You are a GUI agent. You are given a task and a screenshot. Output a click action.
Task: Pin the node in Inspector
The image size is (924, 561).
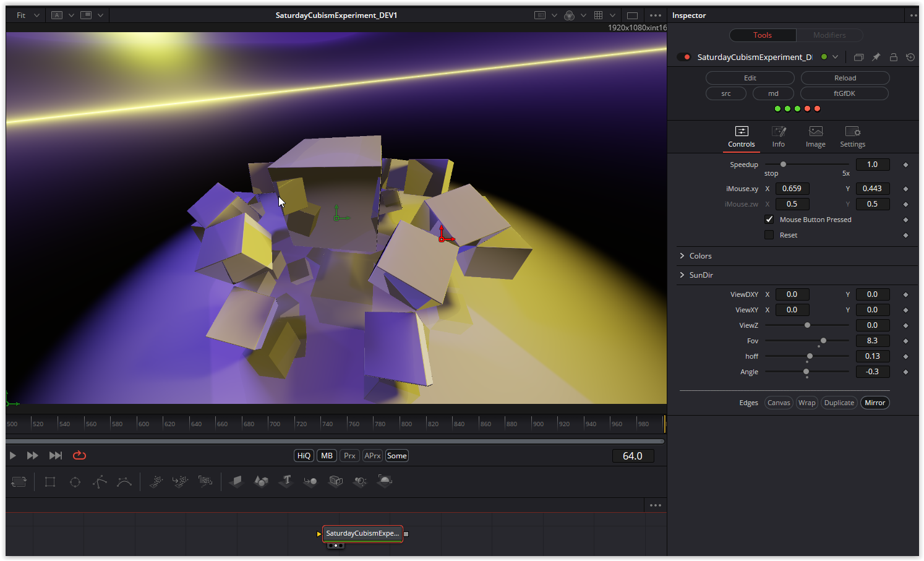click(876, 57)
